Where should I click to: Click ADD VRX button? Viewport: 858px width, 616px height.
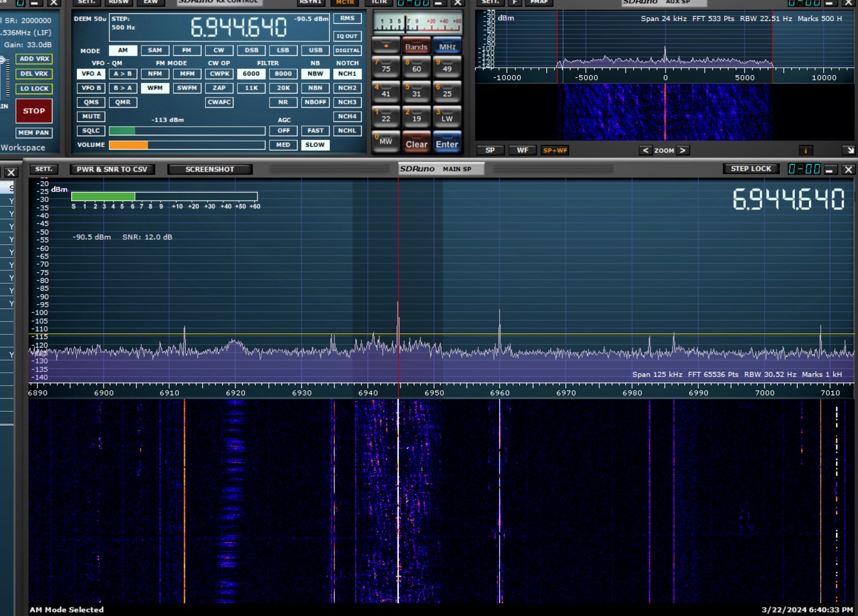[34, 59]
